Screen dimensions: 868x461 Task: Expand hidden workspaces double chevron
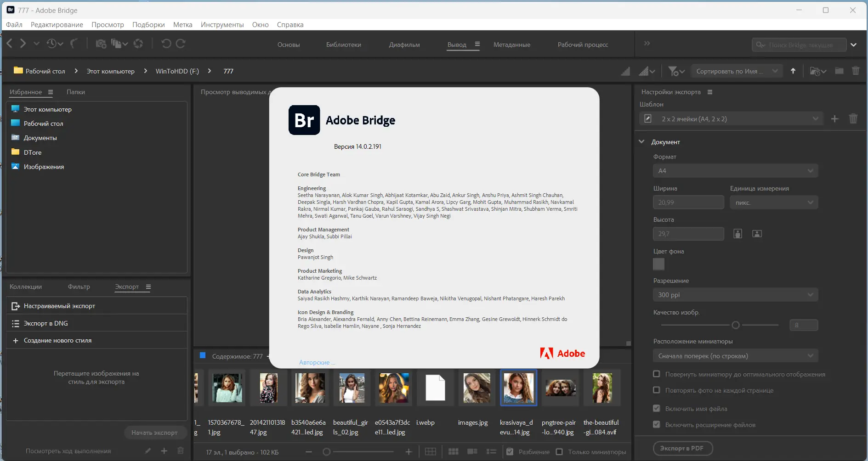pyautogui.click(x=647, y=44)
